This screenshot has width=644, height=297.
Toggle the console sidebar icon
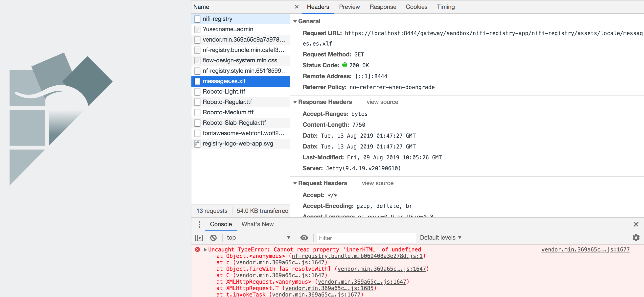tap(199, 237)
